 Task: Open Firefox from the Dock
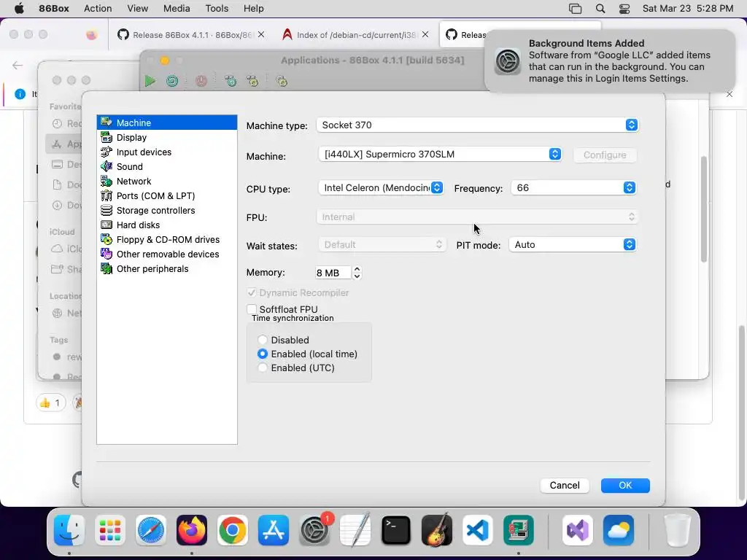pos(192,531)
